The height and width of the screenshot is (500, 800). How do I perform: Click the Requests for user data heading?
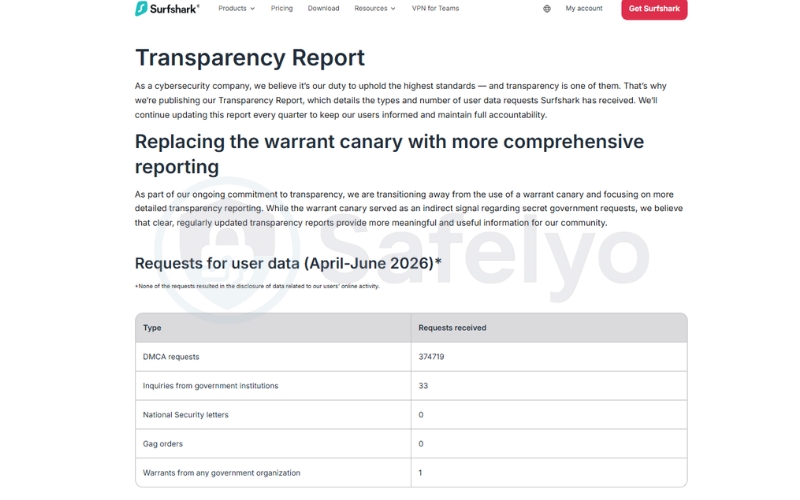288,263
